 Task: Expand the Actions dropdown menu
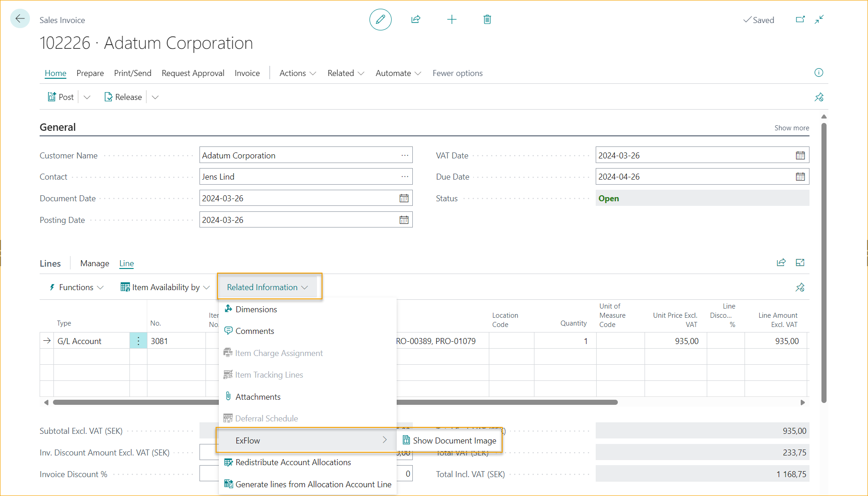(x=298, y=73)
